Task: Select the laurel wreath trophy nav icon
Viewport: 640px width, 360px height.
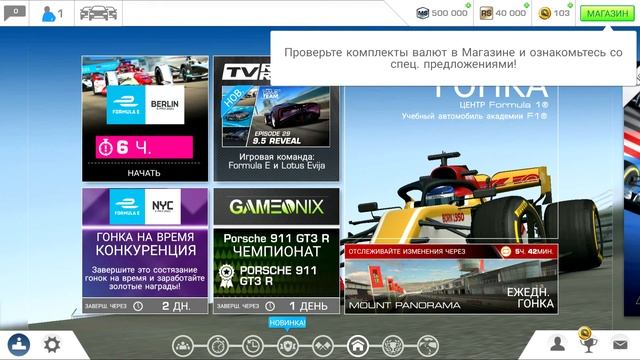Action: pos(393,346)
